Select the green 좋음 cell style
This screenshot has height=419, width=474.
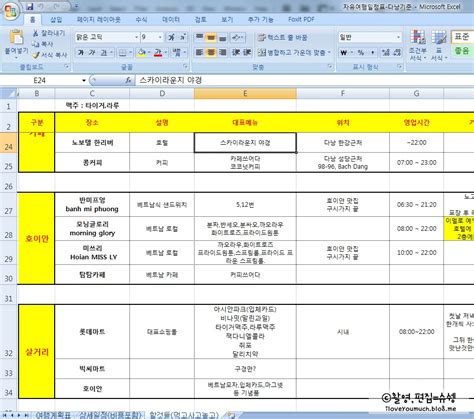(x=462, y=51)
